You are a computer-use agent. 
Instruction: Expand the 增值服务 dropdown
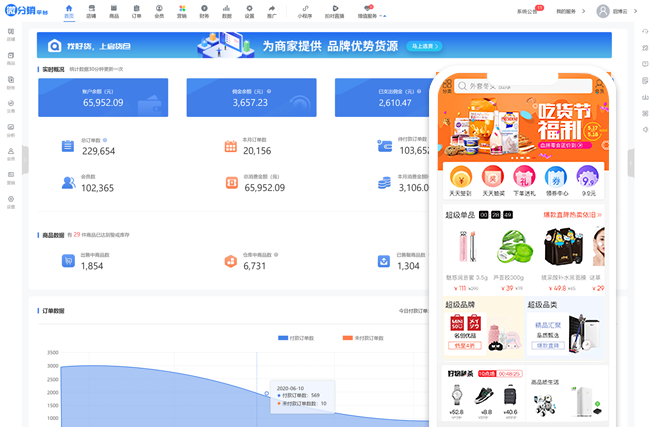[x=369, y=12]
